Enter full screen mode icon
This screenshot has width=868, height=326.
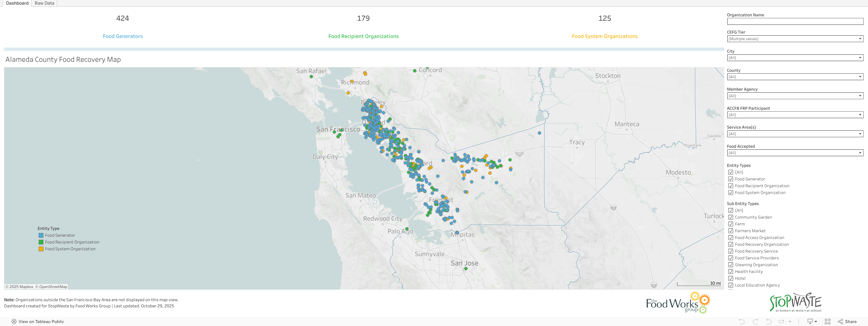pyautogui.click(x=827, y=322)
